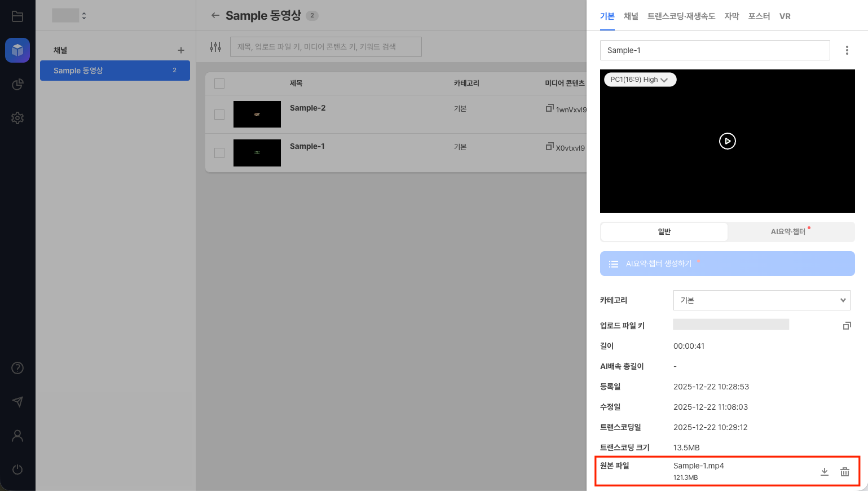Click the Help question-mark icon in sidebar
This screenshot has height=491, width=868.
point(17,368)
